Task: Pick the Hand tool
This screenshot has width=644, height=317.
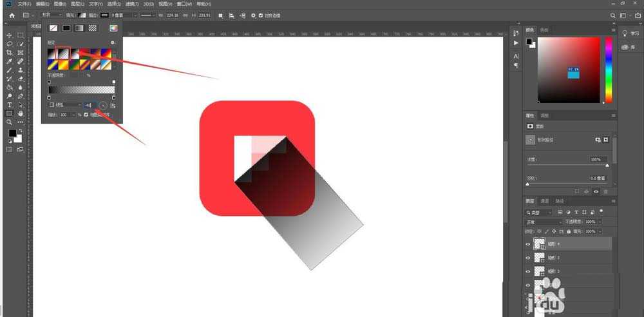Action: click(x=21, y=113)
